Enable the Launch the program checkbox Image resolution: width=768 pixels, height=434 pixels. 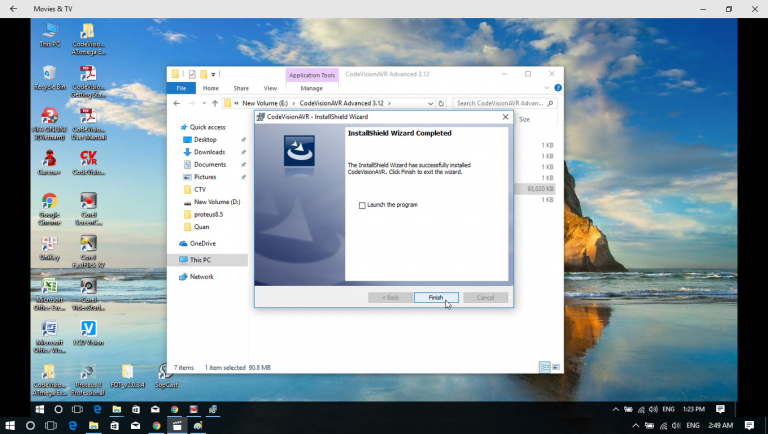point(362,205)
